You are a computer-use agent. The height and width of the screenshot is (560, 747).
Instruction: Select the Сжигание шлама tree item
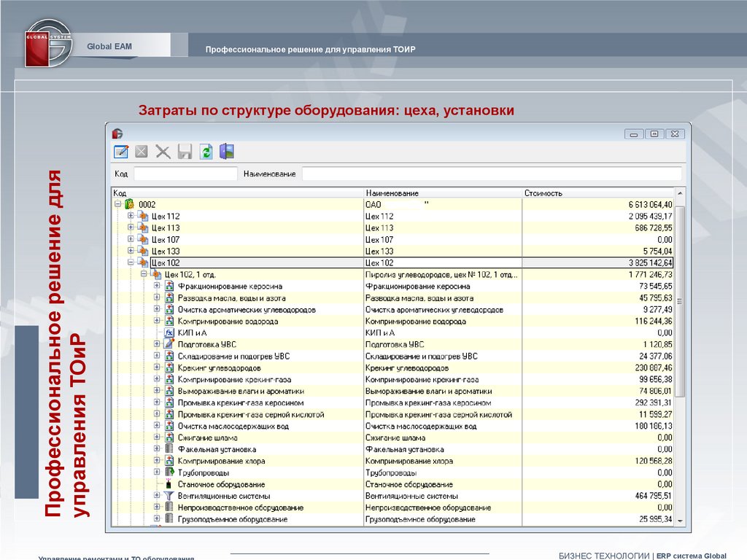pos(209,437)
